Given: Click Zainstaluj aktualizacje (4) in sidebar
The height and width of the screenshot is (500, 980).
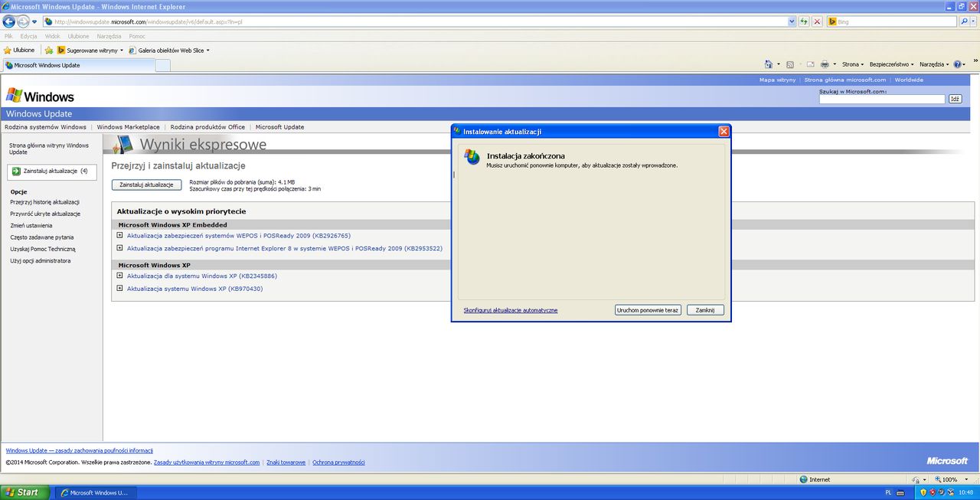Looking at the screenshot, I should click(52, 171).
